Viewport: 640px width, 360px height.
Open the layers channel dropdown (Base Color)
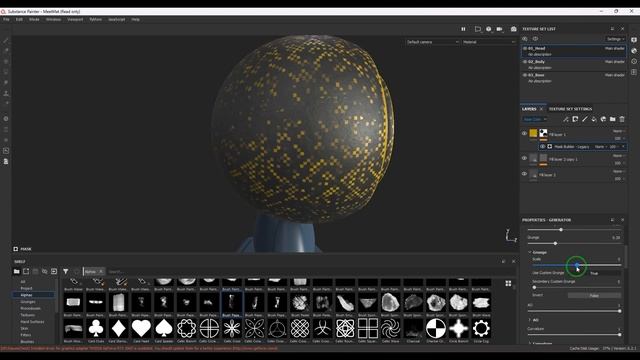coord(534,119)
